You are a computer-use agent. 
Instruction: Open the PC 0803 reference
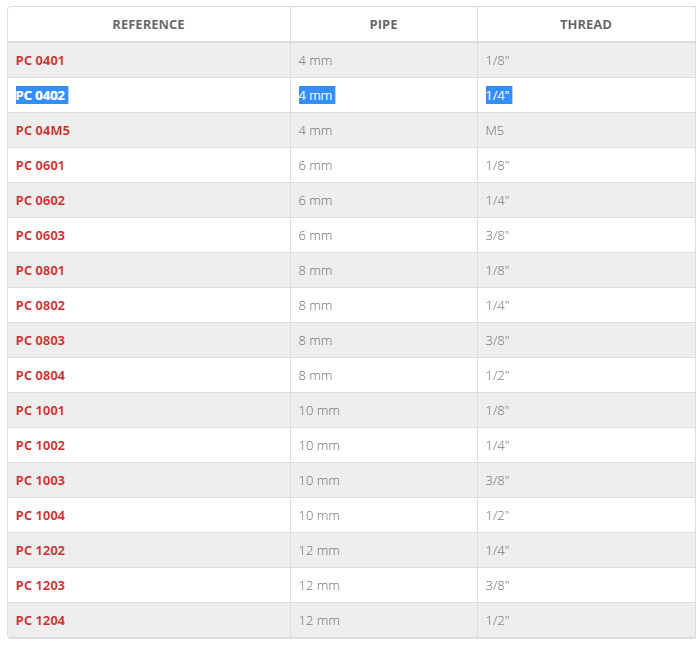tap(40, 340)
